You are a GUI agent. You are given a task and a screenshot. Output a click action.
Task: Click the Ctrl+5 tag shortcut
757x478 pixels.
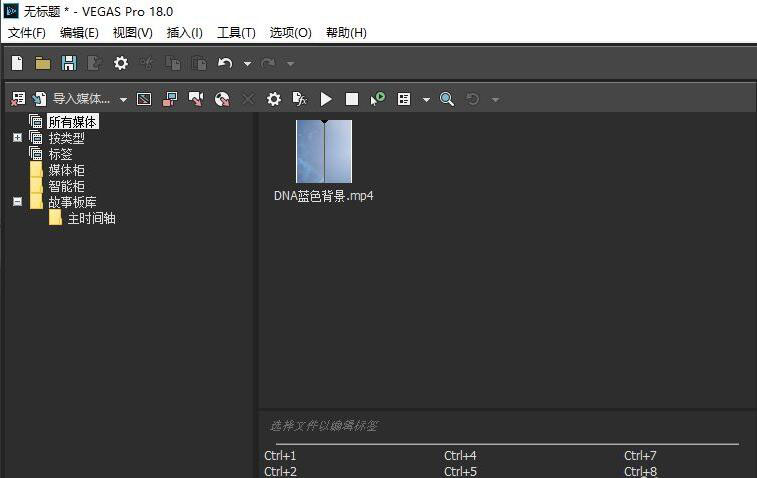pyautogui.click(x=460, y=471)
